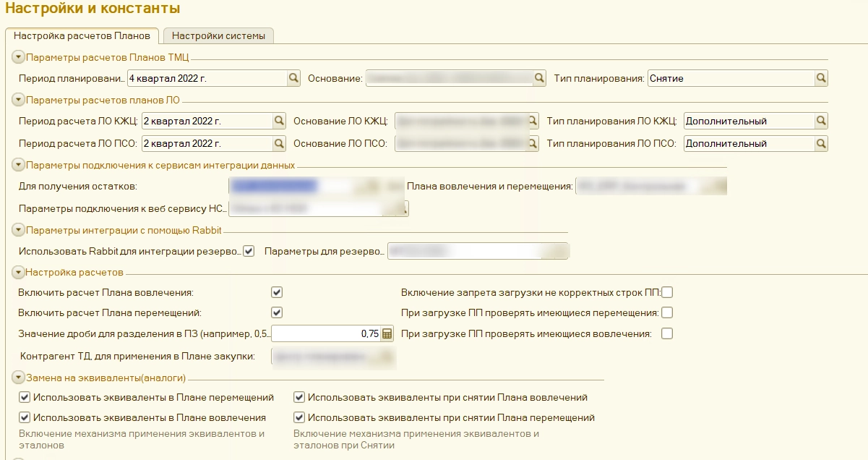The height and width of the screenshot is (460, 868).
Task: Open lookup for Тип планирования ЛО ПСО
Action: click(x=821, y=144)
